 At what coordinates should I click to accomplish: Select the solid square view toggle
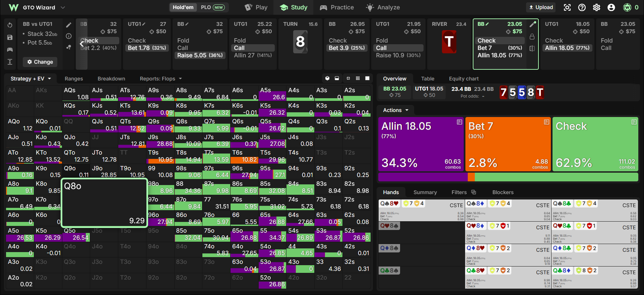[368, 78]
